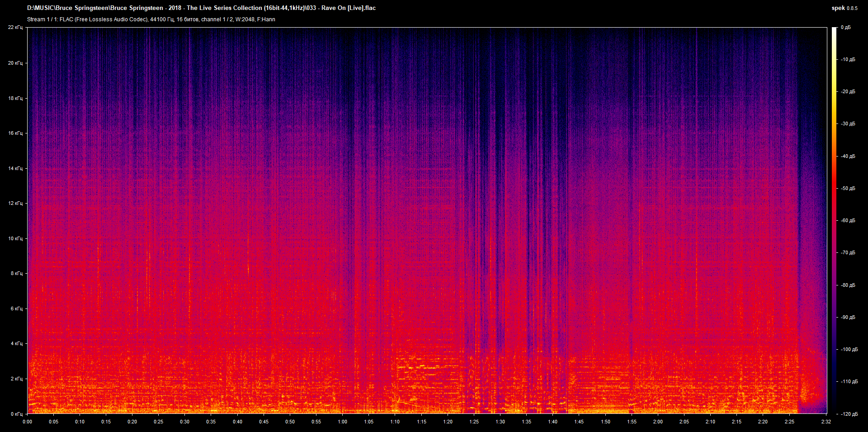Select the 1:30 time axis marker

500,422
